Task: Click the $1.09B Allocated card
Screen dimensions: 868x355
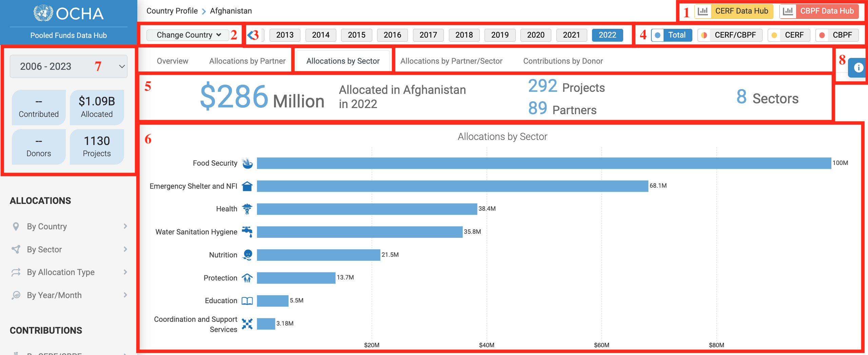Action: click(97, 107)
